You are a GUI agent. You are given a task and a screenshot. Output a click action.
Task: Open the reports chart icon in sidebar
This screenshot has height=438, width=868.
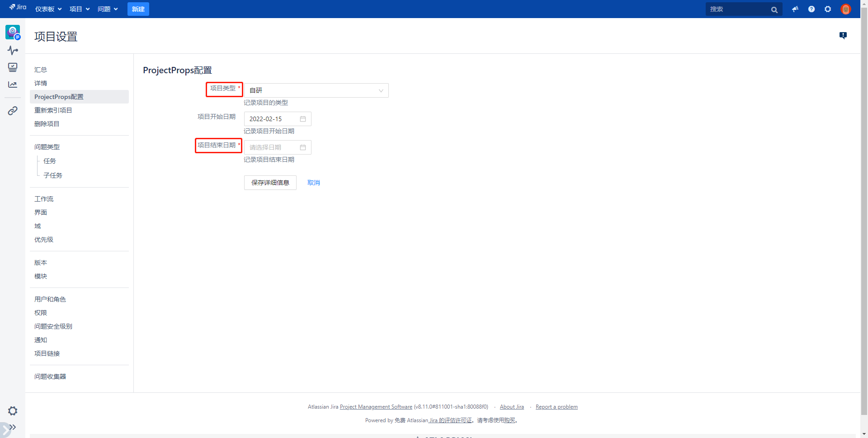tap(13, 85)
